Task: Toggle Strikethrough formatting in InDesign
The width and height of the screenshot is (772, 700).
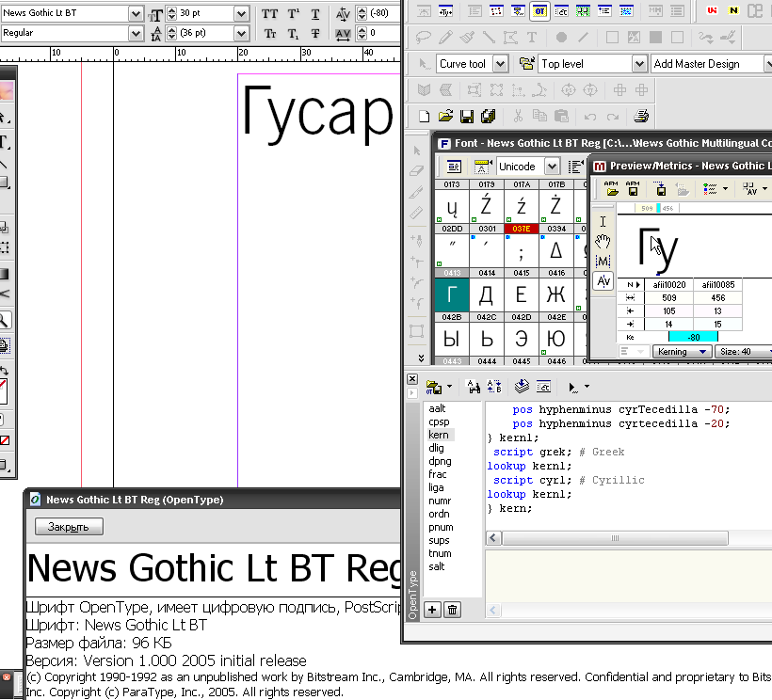Action: (x=315, y=34)
